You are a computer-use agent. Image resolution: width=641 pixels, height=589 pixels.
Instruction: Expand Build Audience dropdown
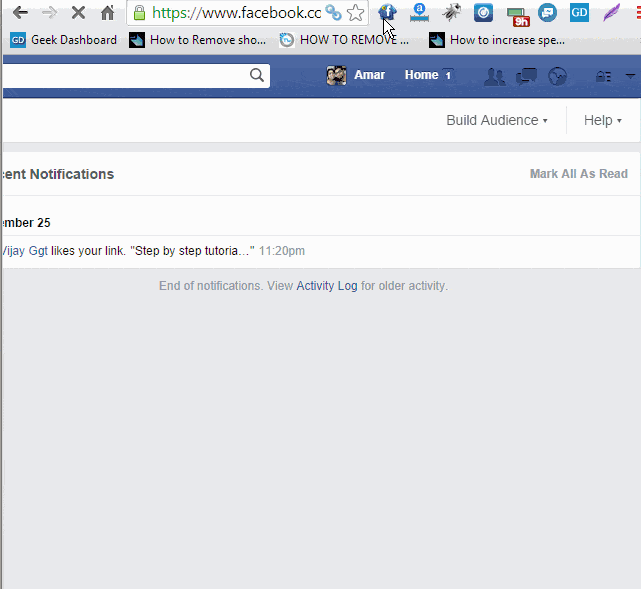(497, 120)
